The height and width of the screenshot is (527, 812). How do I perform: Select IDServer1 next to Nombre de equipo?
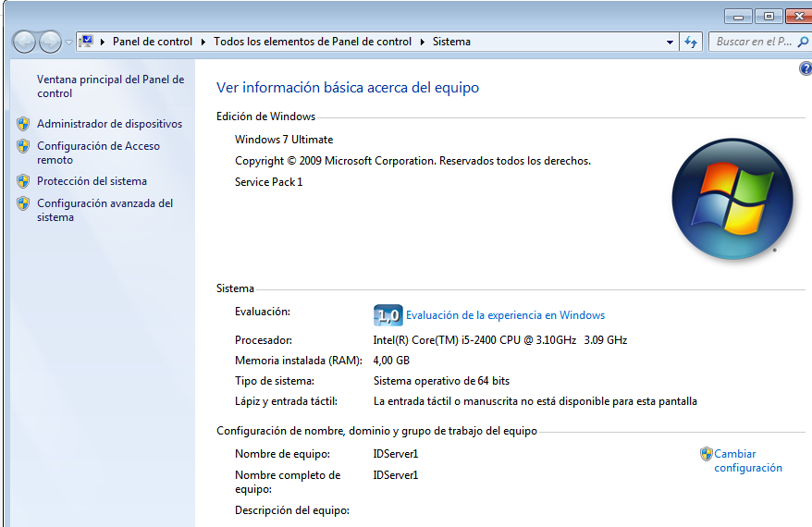[x=396, y=454]
